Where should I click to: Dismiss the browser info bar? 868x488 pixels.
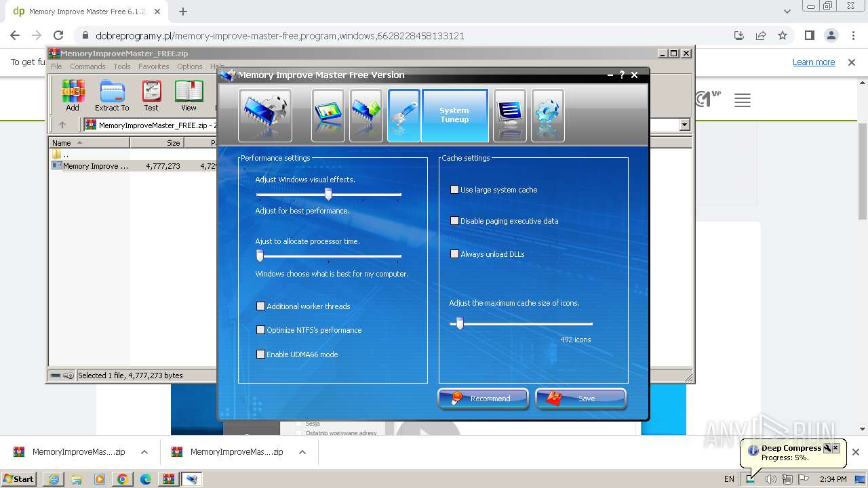coord(851,62)
